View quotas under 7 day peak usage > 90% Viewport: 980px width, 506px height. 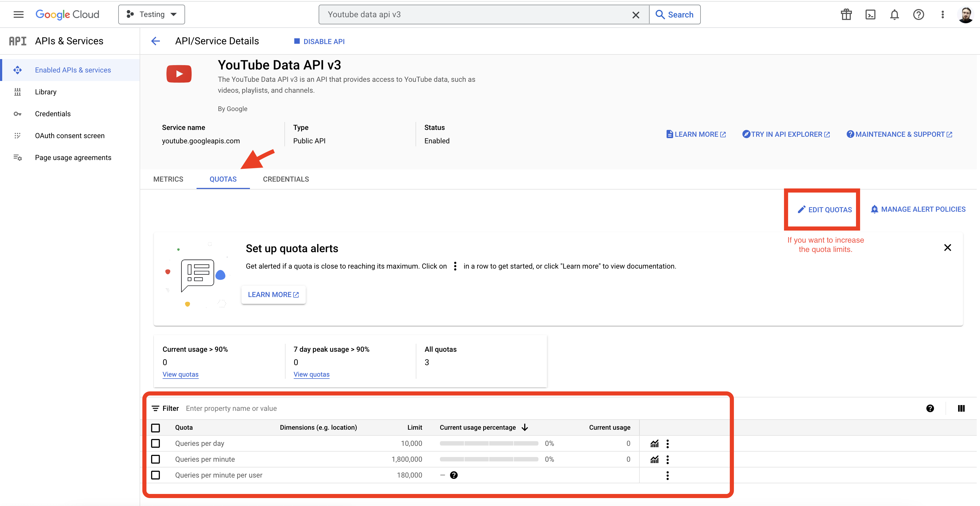(312, 374)
